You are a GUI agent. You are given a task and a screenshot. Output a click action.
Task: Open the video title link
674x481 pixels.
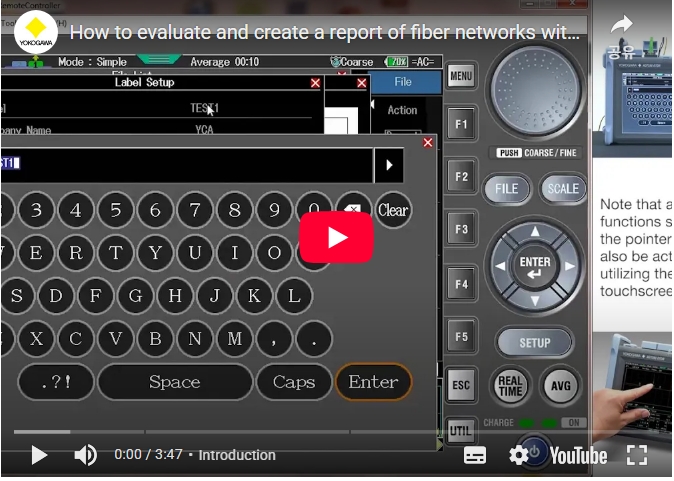(325, 32)
